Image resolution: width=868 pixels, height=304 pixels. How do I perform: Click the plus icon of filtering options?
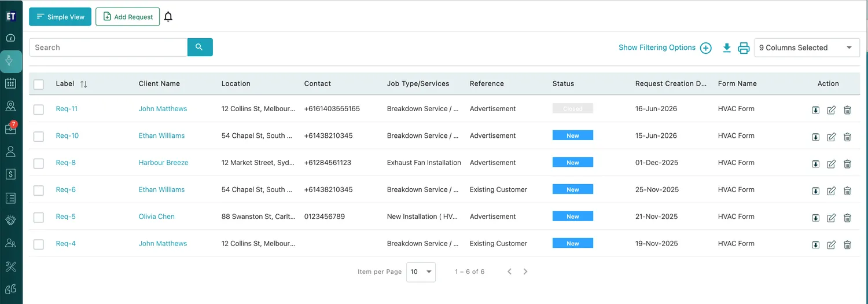tap(706, 48)
